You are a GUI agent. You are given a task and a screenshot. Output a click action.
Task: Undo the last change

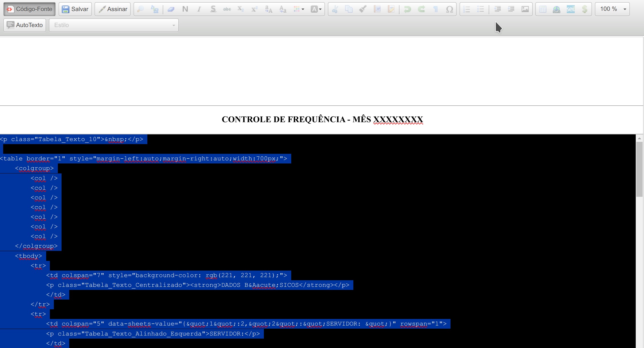coord(407,9)
